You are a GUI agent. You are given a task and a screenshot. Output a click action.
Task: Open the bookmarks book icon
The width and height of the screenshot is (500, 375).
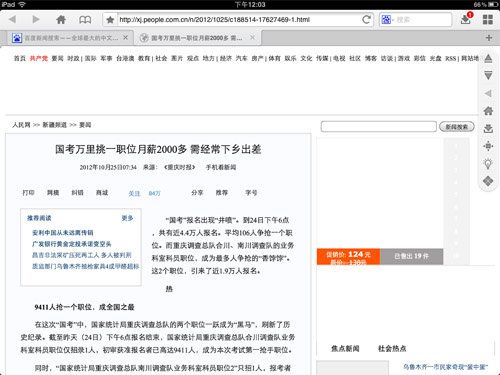[x=85, y=20]
